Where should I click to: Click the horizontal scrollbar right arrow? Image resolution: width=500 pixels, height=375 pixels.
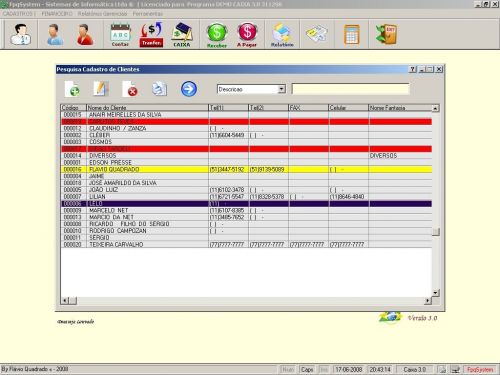pos(428,301)
